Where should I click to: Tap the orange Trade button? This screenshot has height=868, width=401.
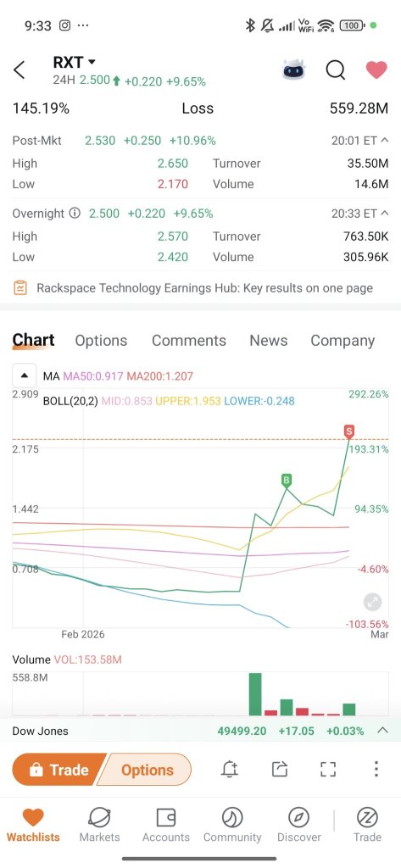(x=58, y=770)
